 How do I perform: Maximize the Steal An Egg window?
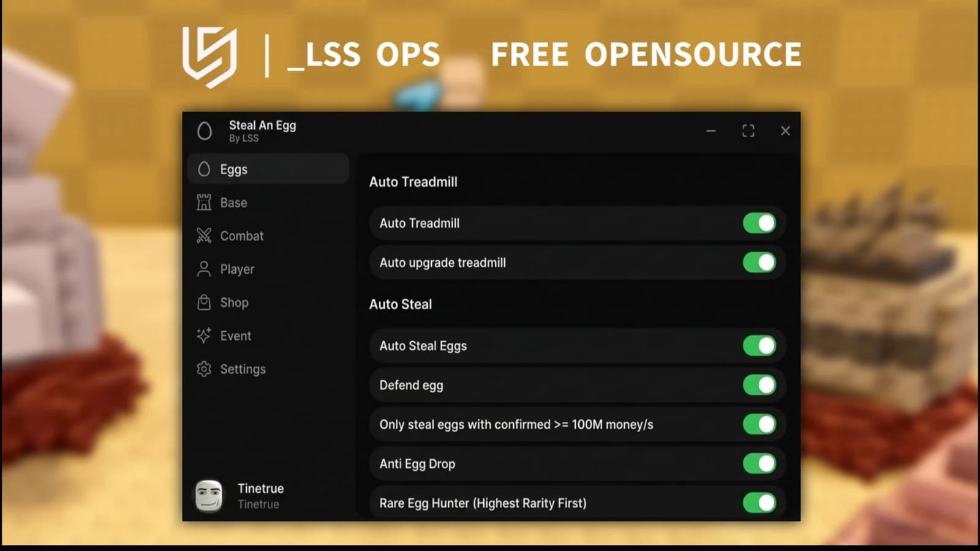tap(748, 131)
